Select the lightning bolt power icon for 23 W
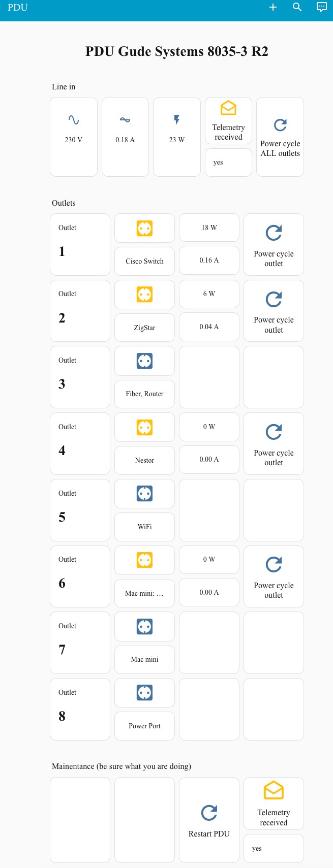 (x=176, y=119)
